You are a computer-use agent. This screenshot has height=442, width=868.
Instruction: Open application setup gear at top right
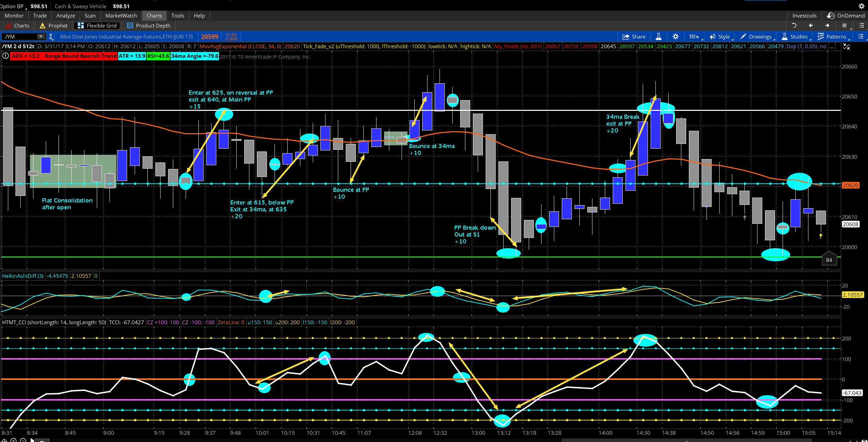click(x=861, y=6)
